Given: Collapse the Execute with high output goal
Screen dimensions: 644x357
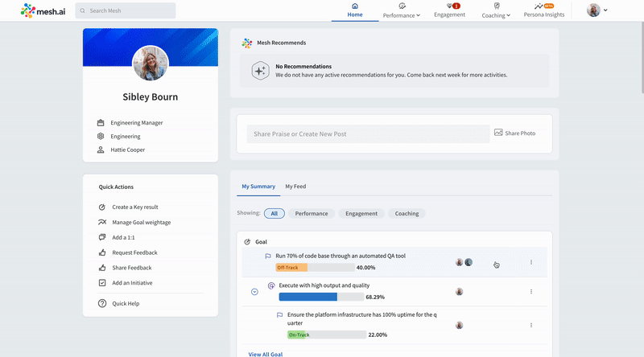Looking at the screenshot, I should (254, 291).
